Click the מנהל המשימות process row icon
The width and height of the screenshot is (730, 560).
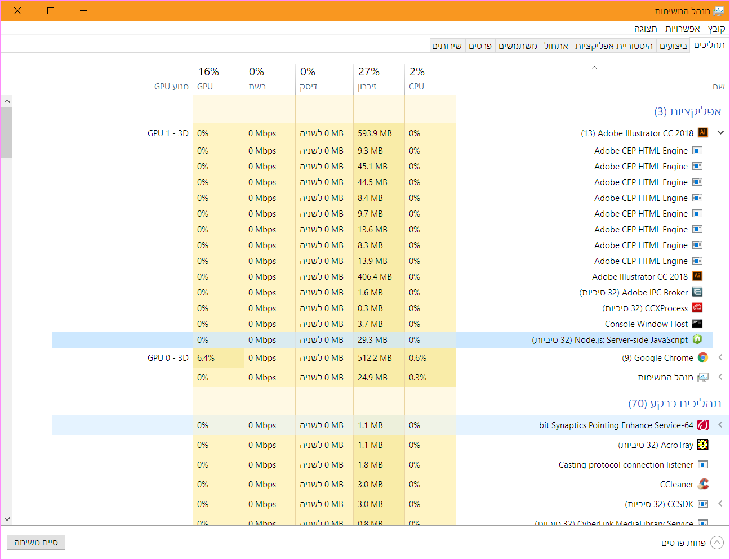pos(702,377)
